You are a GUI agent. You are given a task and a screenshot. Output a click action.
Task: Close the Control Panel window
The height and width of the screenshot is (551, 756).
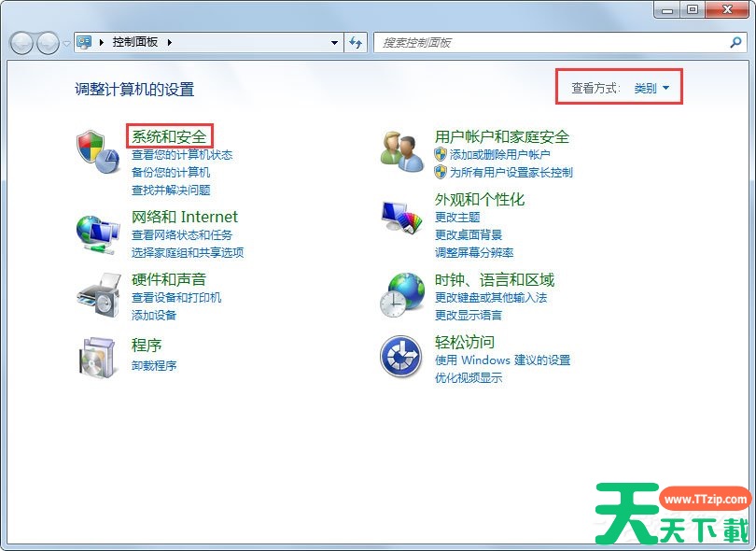click(728, 9)
